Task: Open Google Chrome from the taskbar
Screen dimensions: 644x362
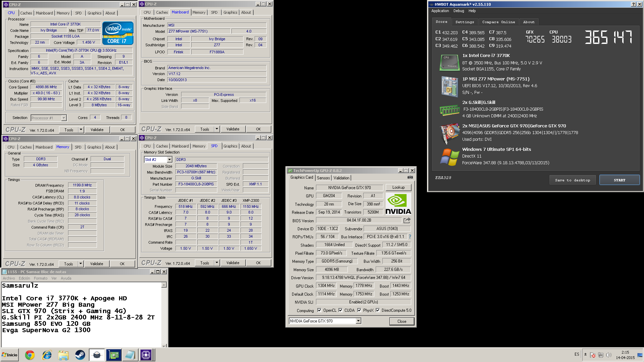Action: [x=30, y=355]
